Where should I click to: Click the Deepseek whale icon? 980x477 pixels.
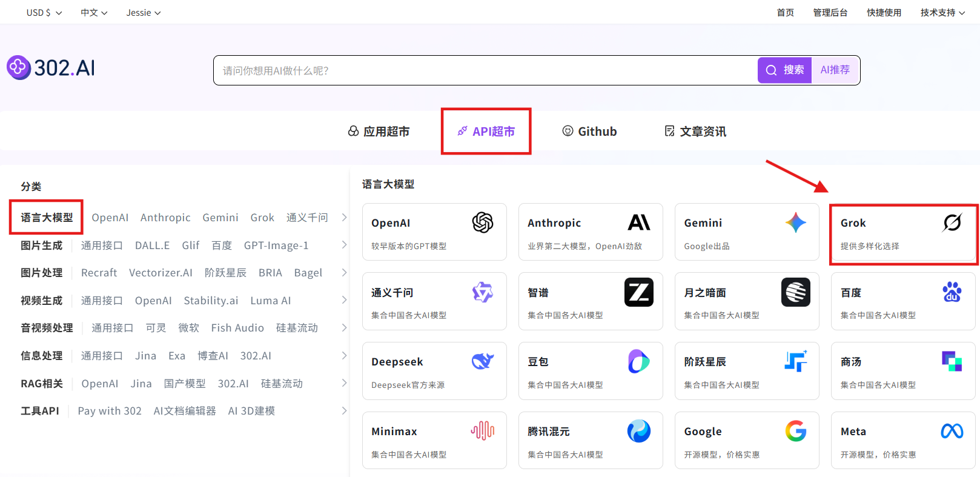click(x=483, y=362)
